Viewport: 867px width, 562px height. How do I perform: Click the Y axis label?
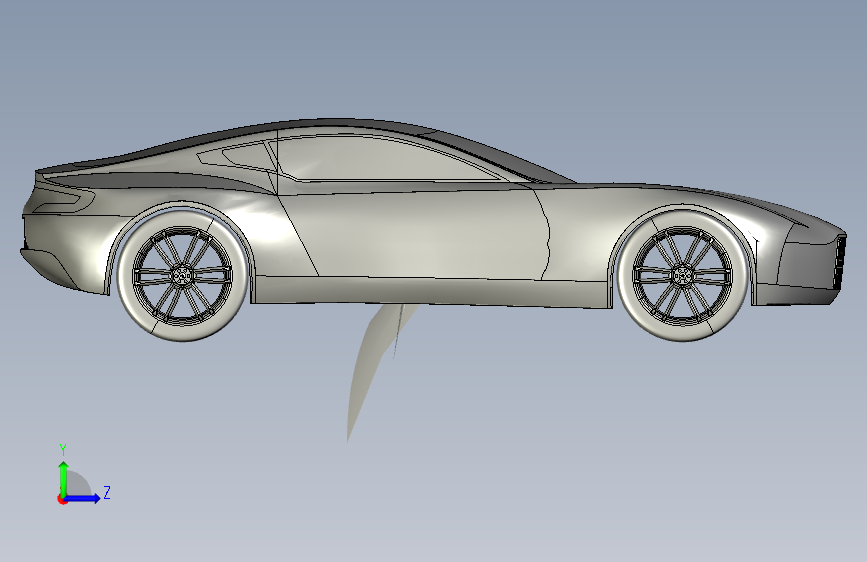coord(63,450)
